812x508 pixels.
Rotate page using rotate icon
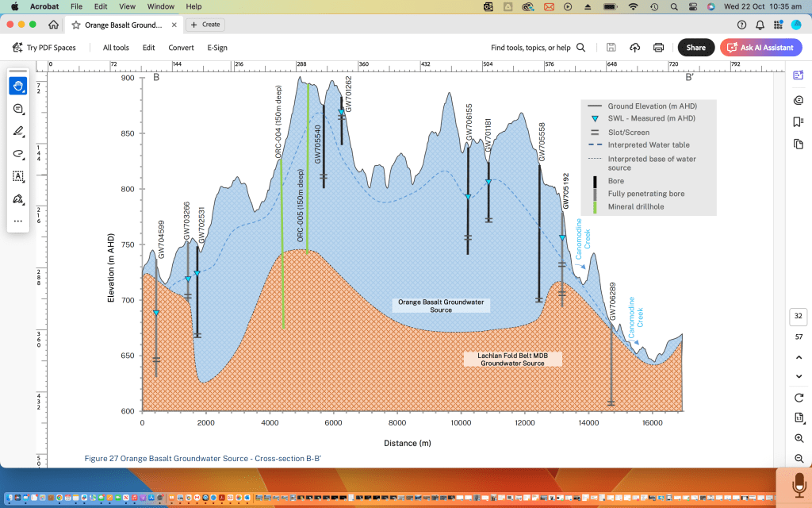tap(798, 397)
